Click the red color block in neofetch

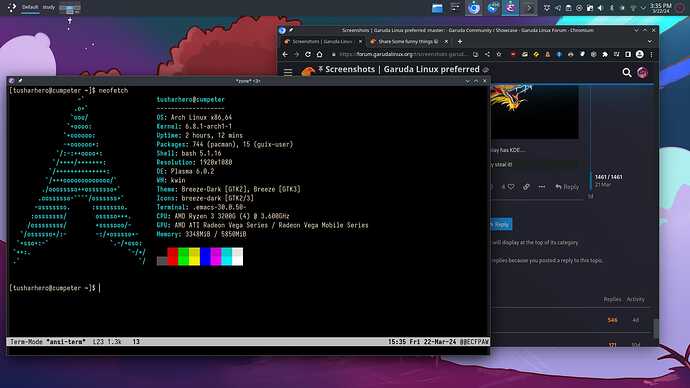coord(172,256)
